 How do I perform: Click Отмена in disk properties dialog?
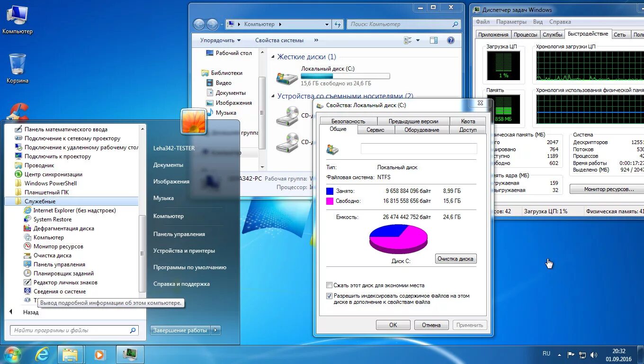(x=431, y=325)
